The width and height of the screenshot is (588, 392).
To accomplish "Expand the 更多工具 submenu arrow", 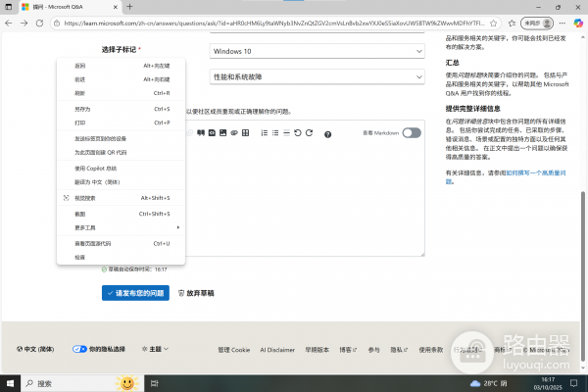I will click(178, 227).
